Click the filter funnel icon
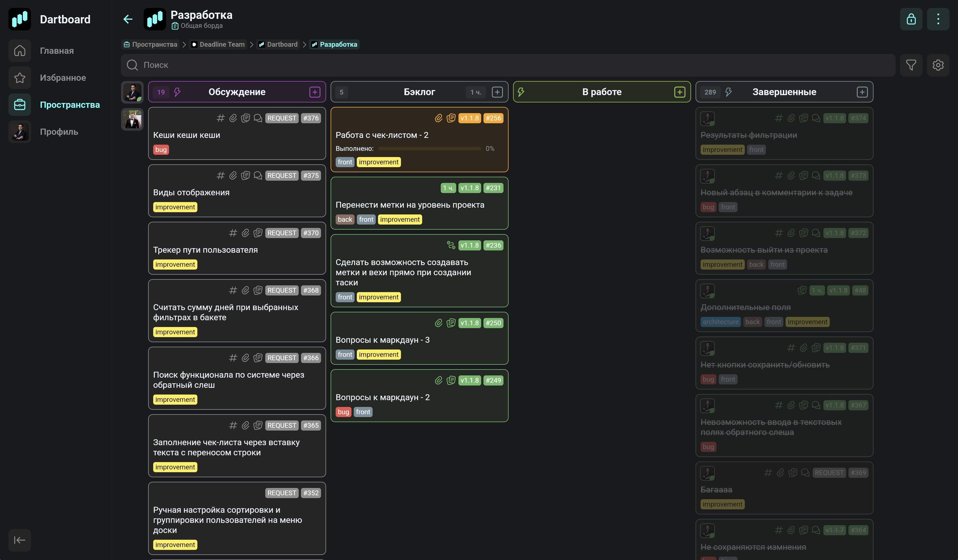Screen dimensions: 958x560 [911, 65]
